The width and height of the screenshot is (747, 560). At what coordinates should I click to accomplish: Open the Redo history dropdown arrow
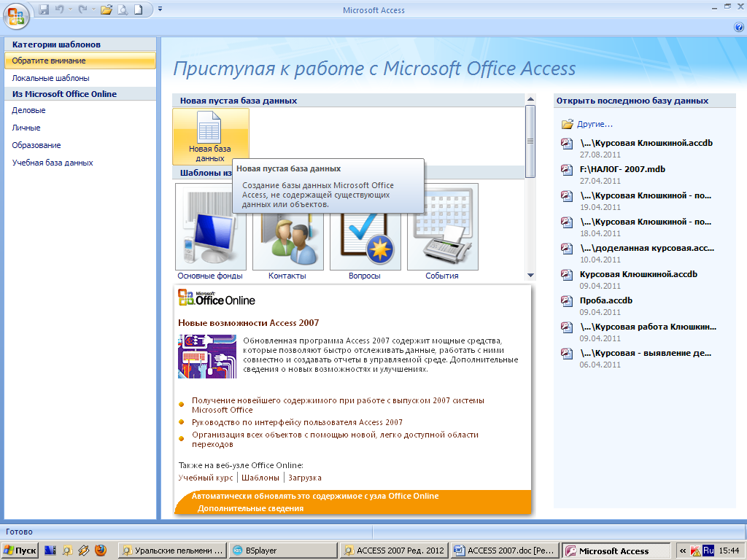click(93, 9)
